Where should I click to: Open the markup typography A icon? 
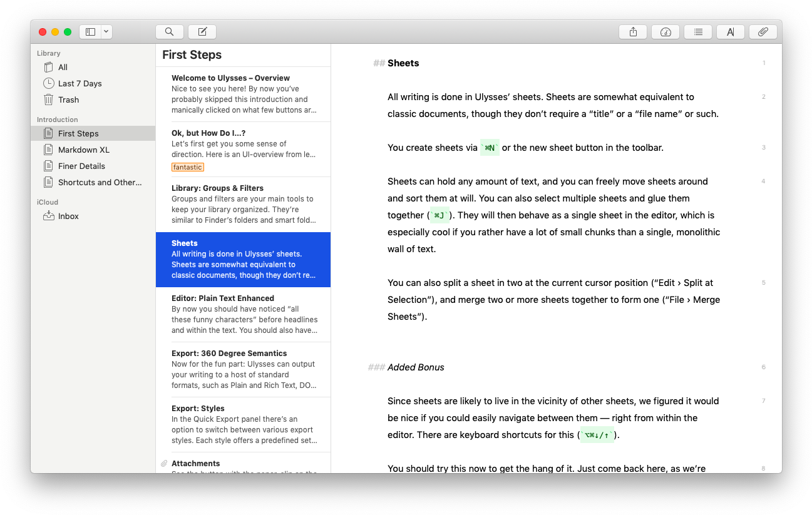pos(731,32)
